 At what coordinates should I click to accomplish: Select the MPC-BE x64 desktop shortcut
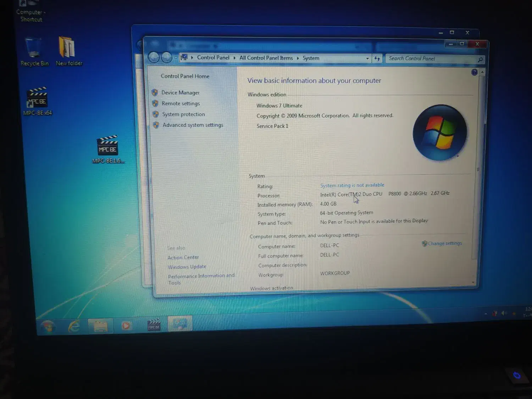point(38,101)
